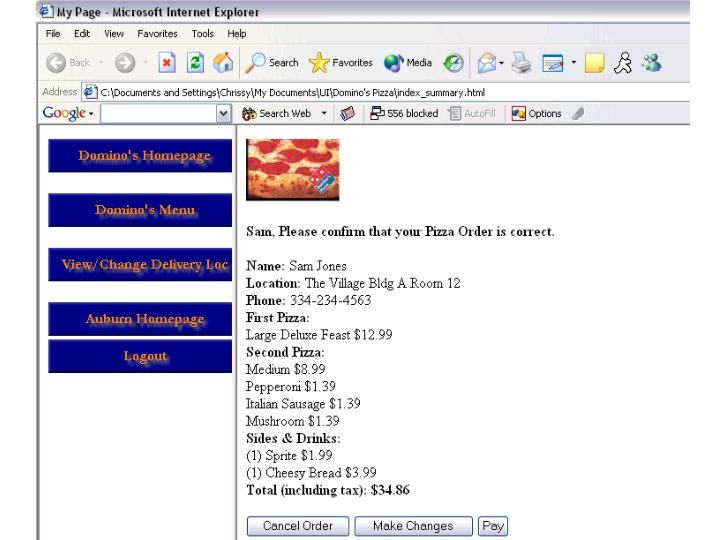Open Messenger people icon

652,62
